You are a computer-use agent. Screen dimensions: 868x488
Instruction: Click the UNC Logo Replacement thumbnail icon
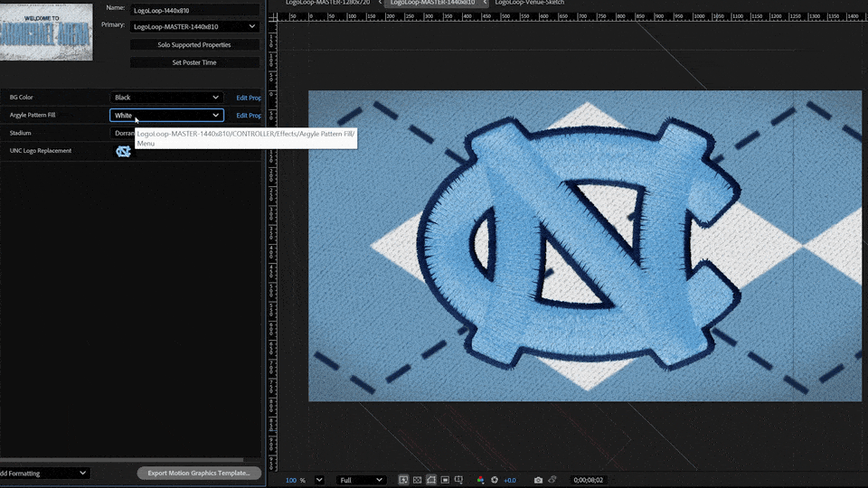123,151
